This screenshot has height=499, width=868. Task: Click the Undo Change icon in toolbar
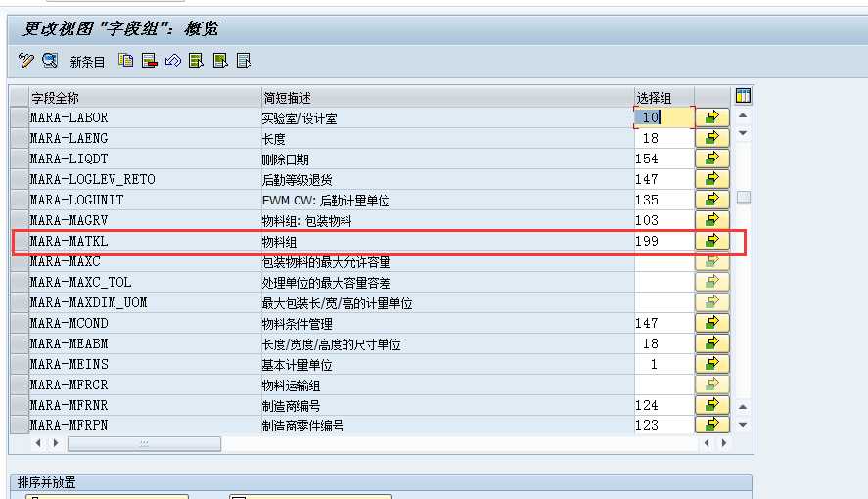[172, 61]
